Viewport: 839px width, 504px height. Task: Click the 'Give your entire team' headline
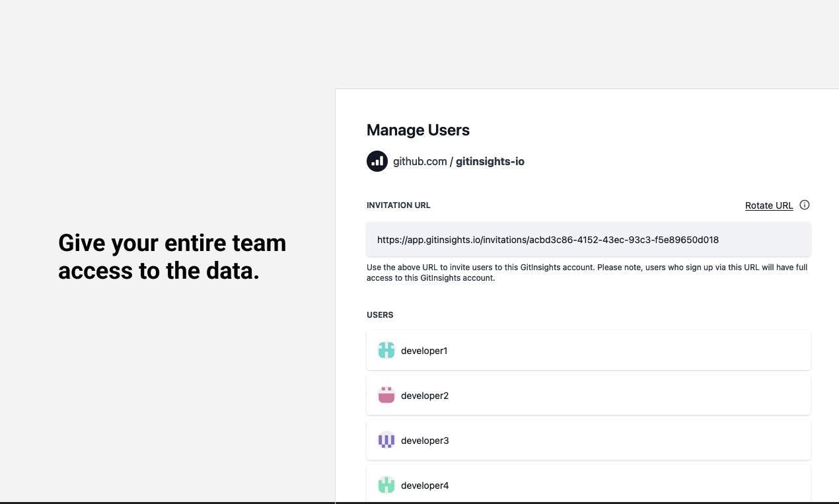172,257
